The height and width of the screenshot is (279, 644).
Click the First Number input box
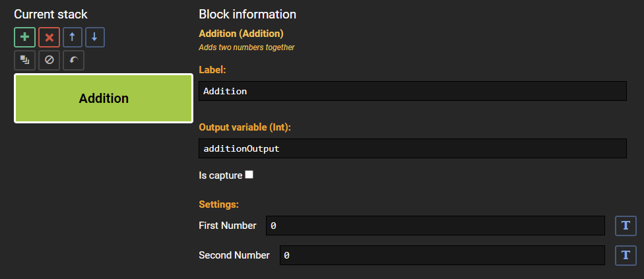435,226
